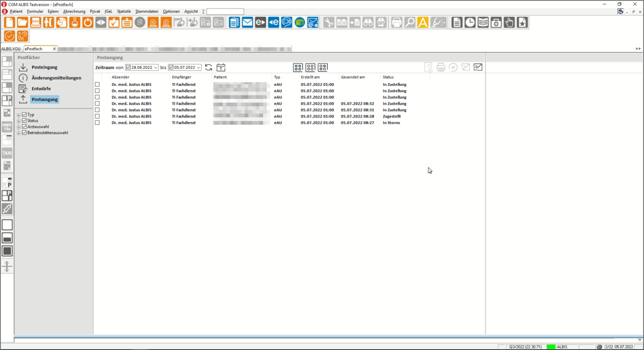Sort by the Absender column header

tap(120, 77)
